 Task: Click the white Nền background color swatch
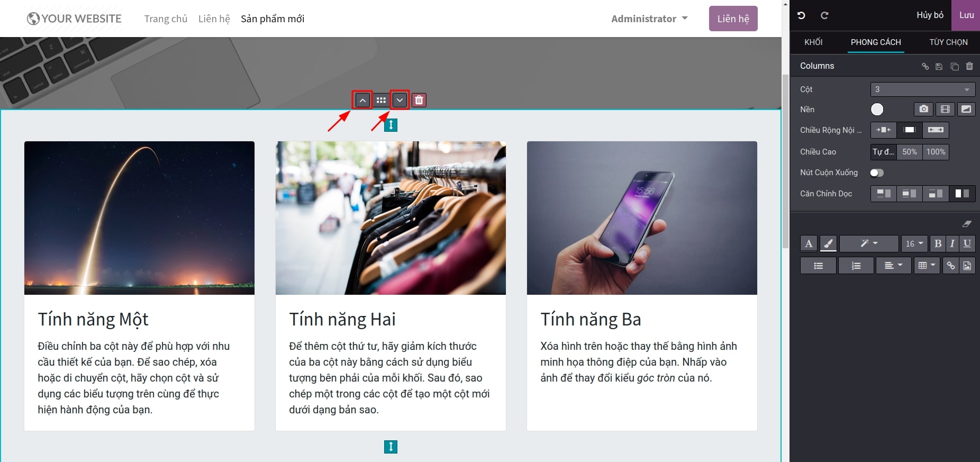(x=877, y=110)
